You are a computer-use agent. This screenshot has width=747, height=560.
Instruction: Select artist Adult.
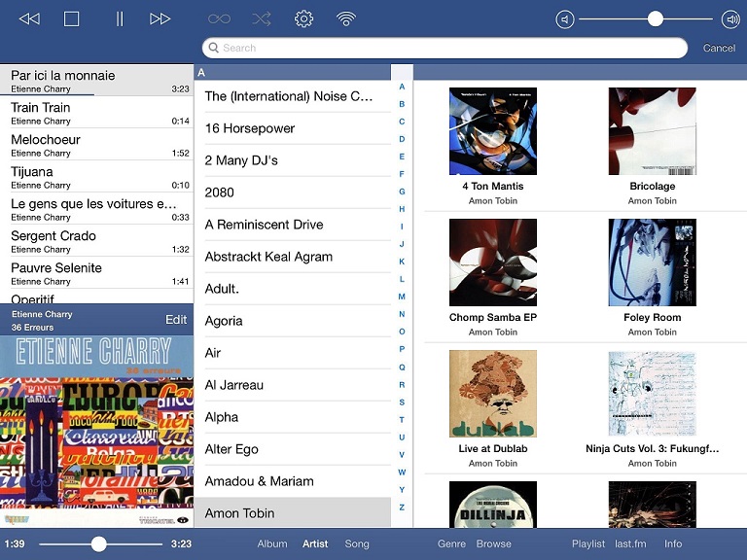(x=293, y=289)
